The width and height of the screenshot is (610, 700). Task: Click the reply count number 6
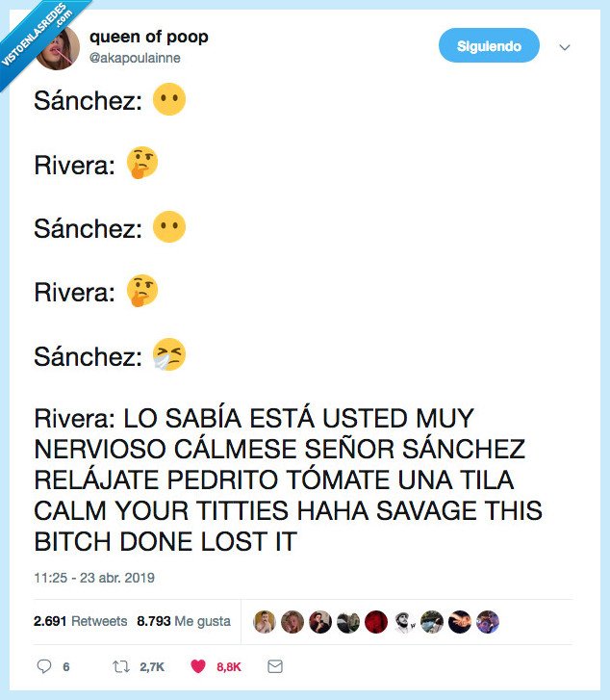pos(66,666)
